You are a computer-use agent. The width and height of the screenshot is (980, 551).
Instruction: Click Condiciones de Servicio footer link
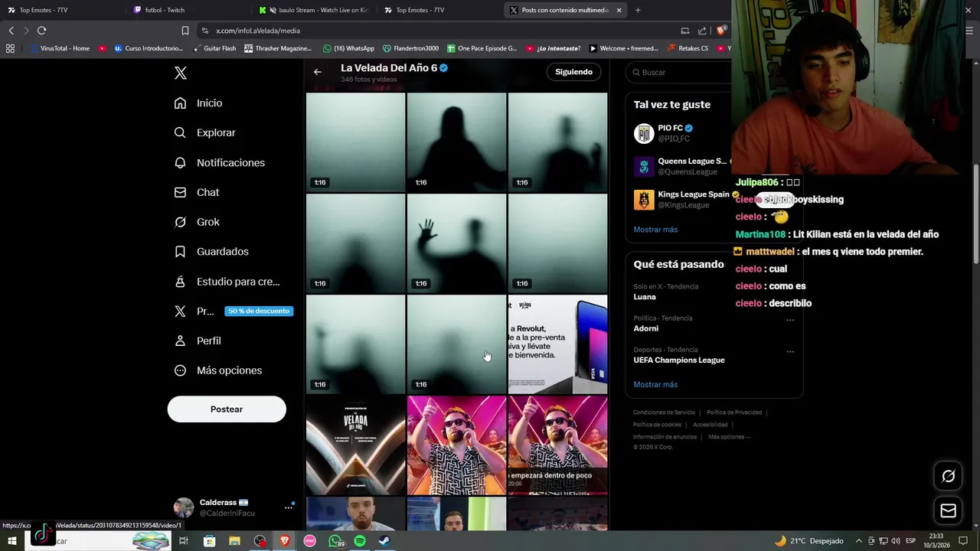[x=664, y=412]
